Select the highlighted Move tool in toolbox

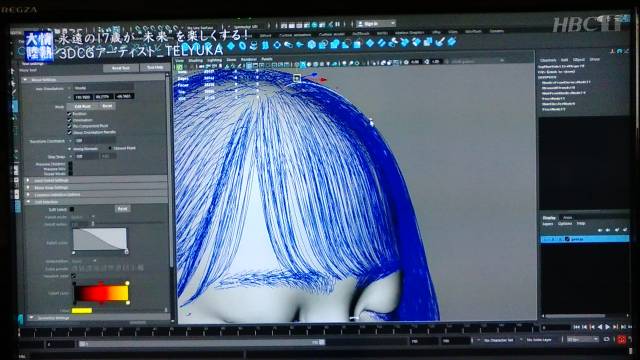[15, 106]
